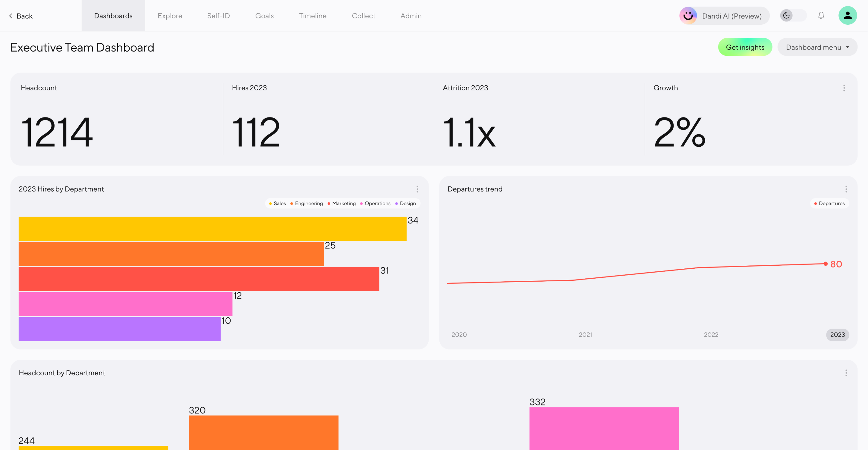Open Dandi AI (Preview) assistant
This screenshot has width=868, height=450.
point(731,16)
